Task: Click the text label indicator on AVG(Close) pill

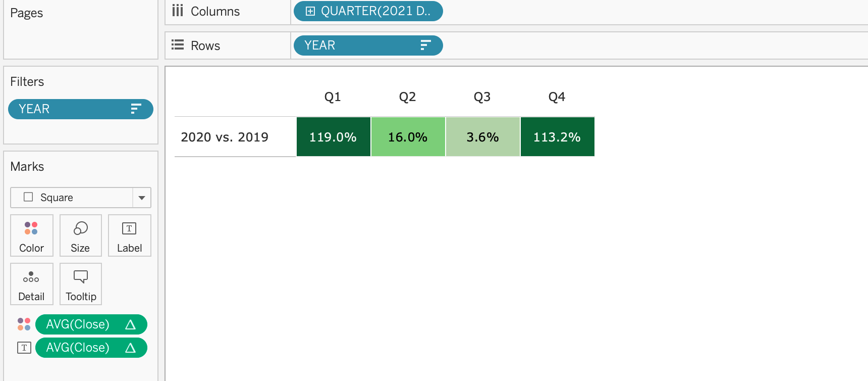Action: pos(24,348)
